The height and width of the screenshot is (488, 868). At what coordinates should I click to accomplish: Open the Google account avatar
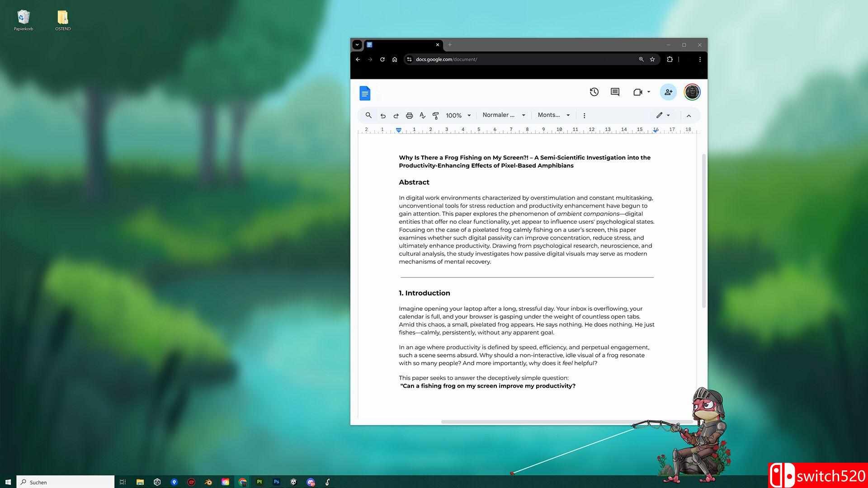point(692,92)
